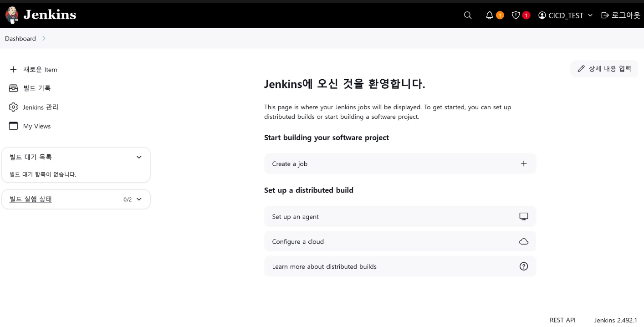This screenshot has height=327, width=644.
Task: Click the My Views window icon
Action: (x=14, y=126)
